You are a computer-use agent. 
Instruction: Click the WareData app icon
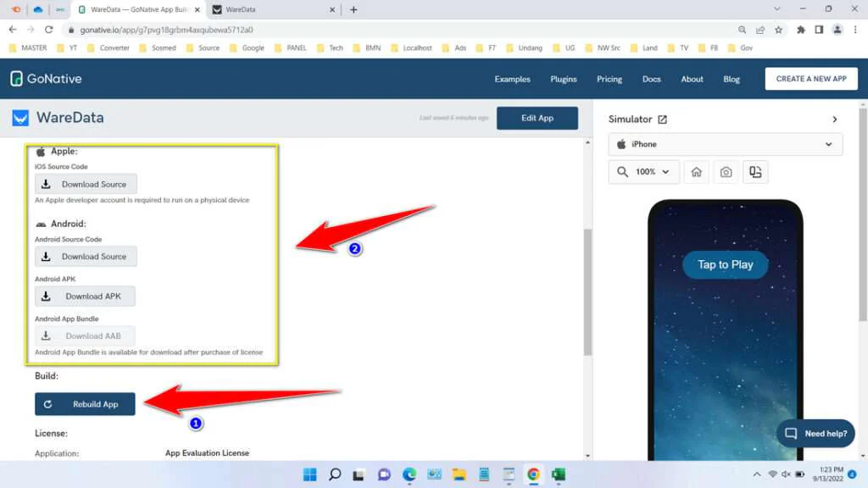21,117
